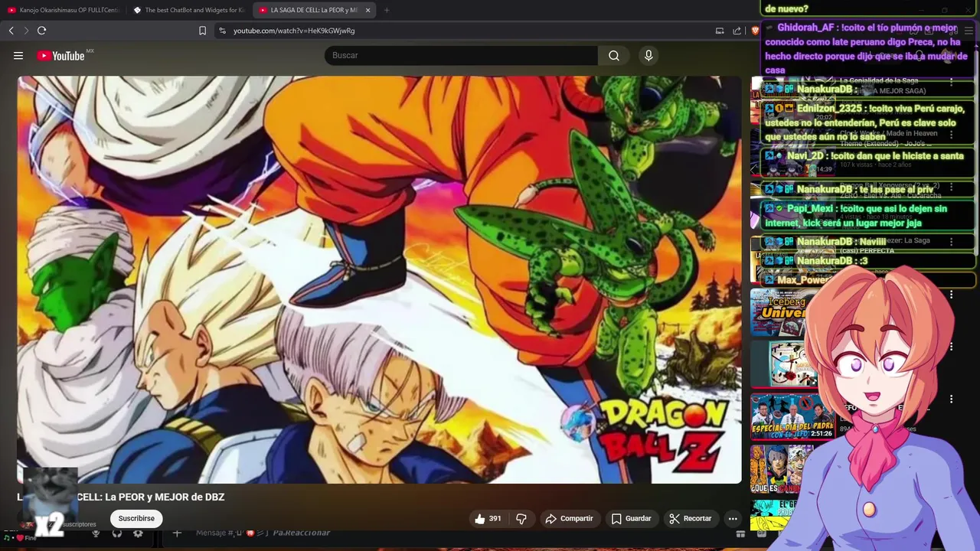The width and height of the screenshot is (980, 551).
Task: Click the main Dragon Ball Z video player
Action: click(x=379, y=279)
